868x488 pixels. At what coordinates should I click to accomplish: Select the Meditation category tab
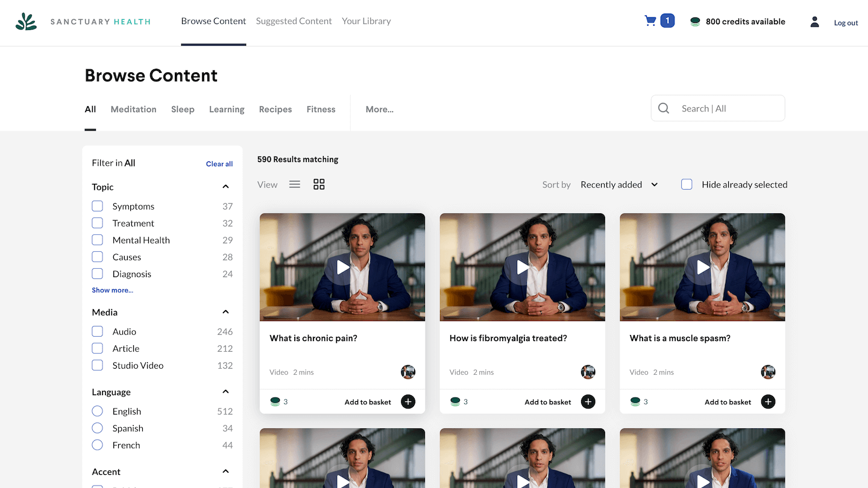coord(133,109)
